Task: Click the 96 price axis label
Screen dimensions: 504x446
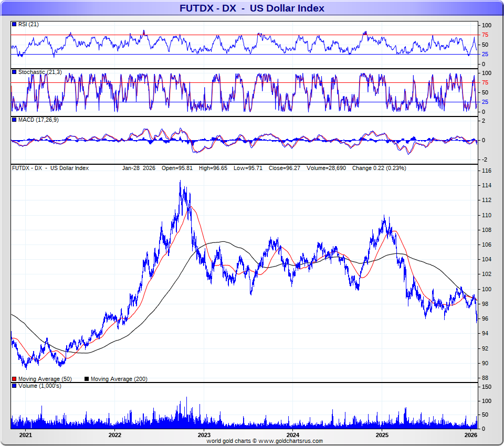Action: click(x=485, y=318)
